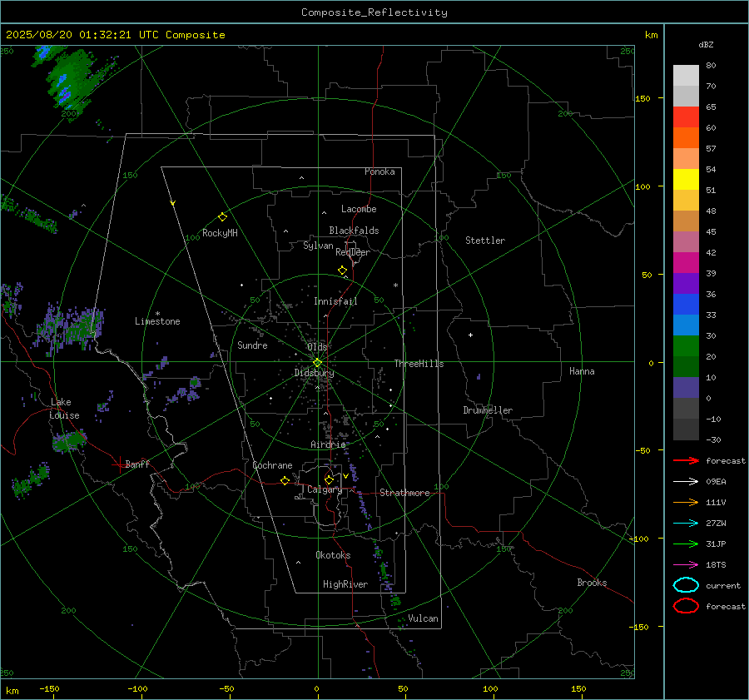
Task: Select the white plus marker east of ThreeHills
Action: 470,335
